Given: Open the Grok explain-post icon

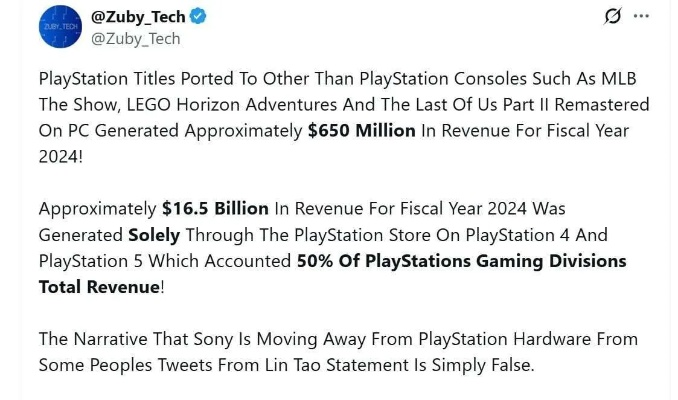Looking at the screenshot, I should point(611,17).
